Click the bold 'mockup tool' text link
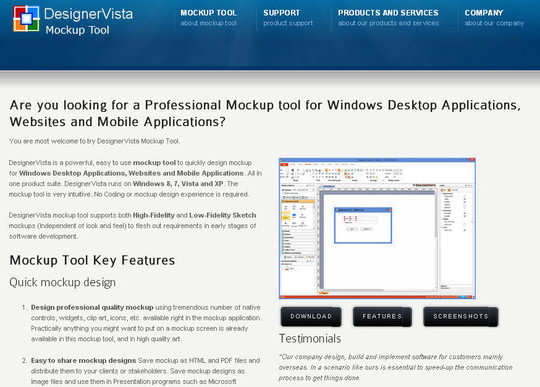 click(154, 163)
